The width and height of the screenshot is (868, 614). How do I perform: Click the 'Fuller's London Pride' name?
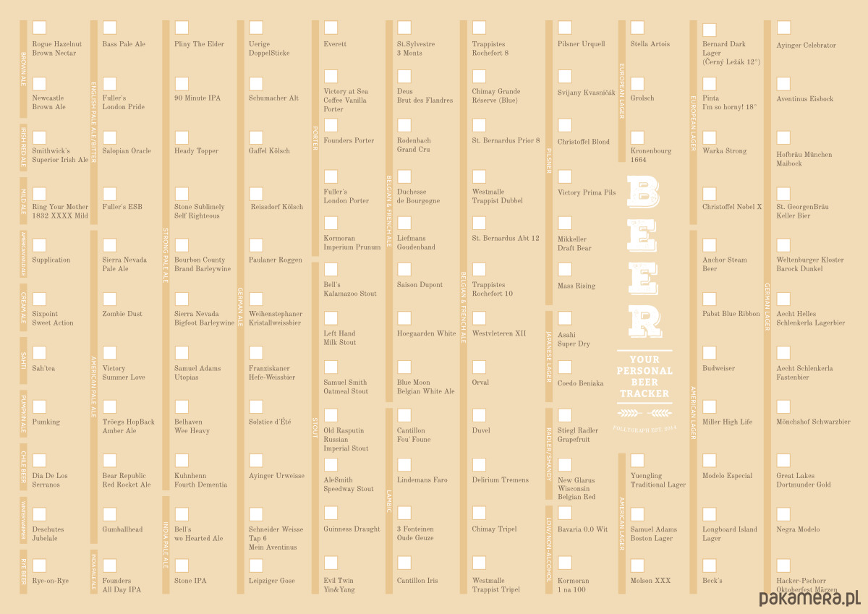pos(124,103)
